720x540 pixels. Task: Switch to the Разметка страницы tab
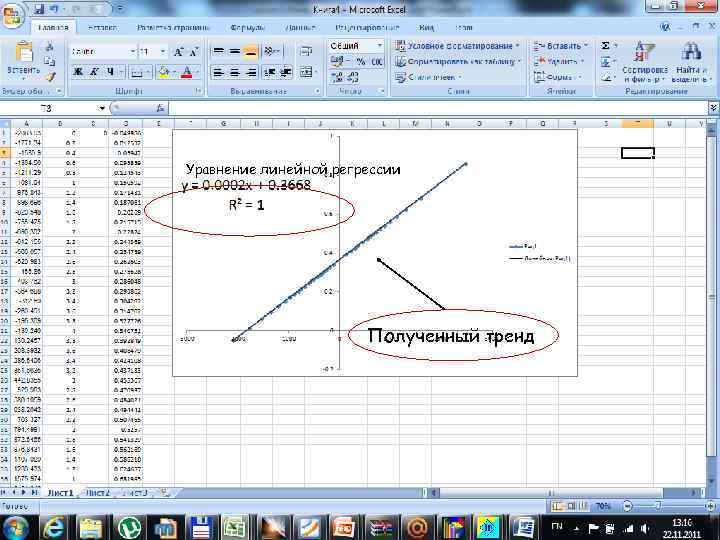[173, 28]
